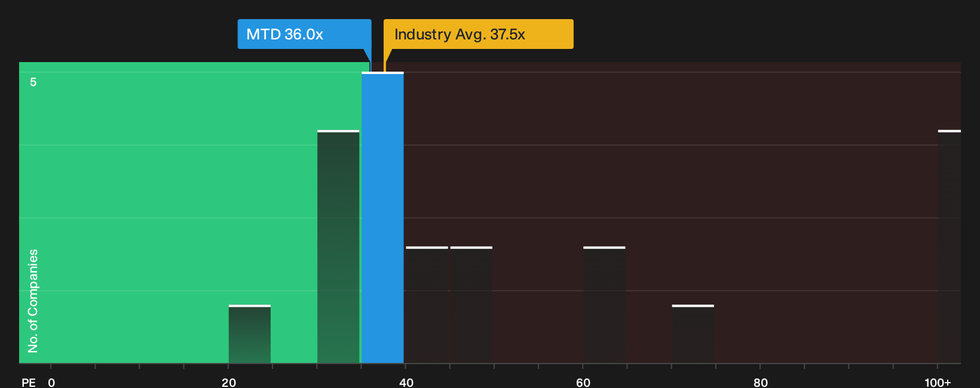Select the histogram bar at PE 45-50
This screenshot has height=388, width=980.
471,305
